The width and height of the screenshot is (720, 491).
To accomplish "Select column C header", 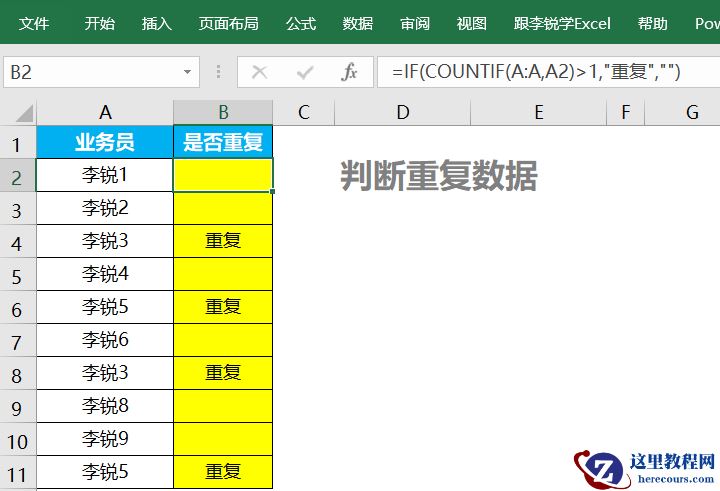I will (304, 113).
